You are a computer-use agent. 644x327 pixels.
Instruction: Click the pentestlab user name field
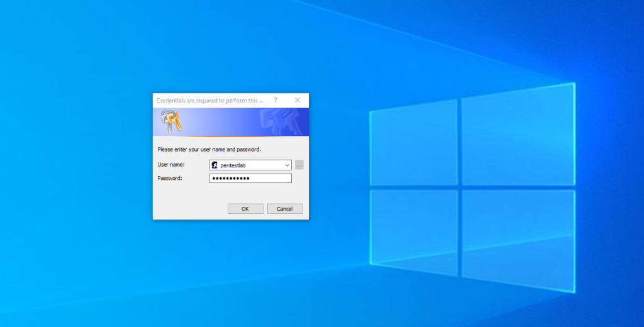click(x=250, y=165)
